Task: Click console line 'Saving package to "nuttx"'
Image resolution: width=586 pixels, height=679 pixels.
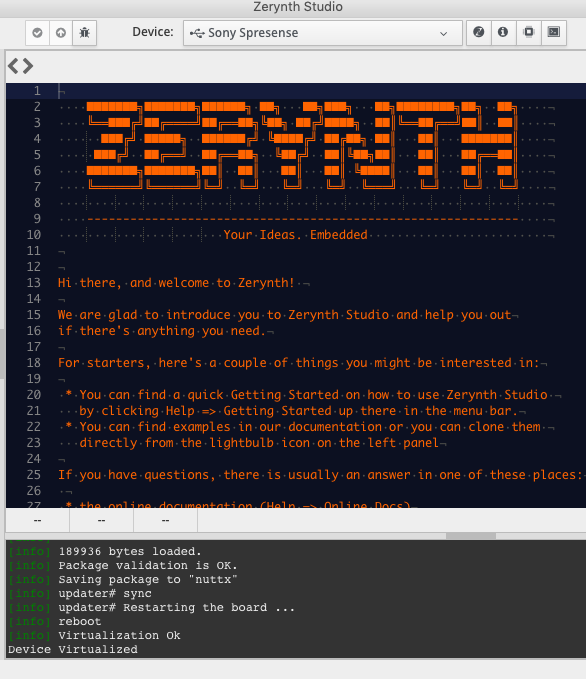Action: tap(148, 579)
